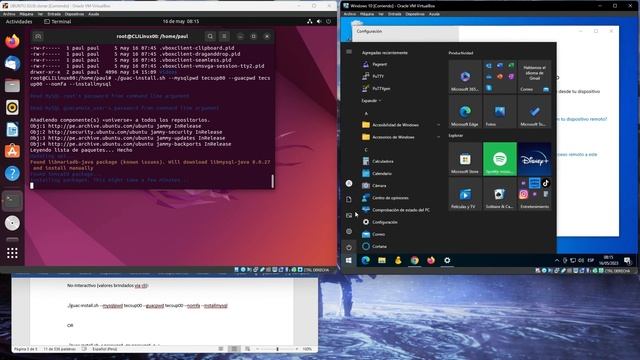Open Centro de opiniones app
Image resolution: width=640 pixels, height=360 pixels.
coord(400,198)
